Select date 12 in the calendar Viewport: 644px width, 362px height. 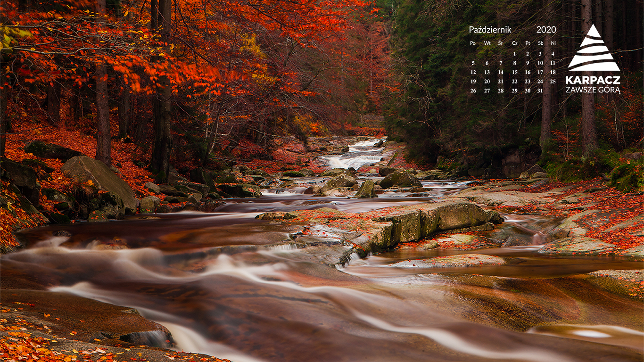[473, 72]
